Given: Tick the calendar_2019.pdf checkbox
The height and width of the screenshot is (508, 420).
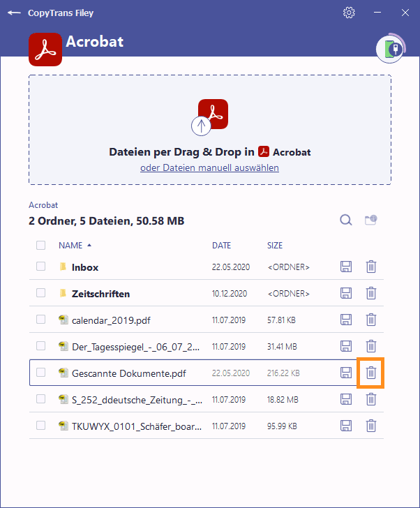Looking at the screenshot, I should [x=40, y=320].
